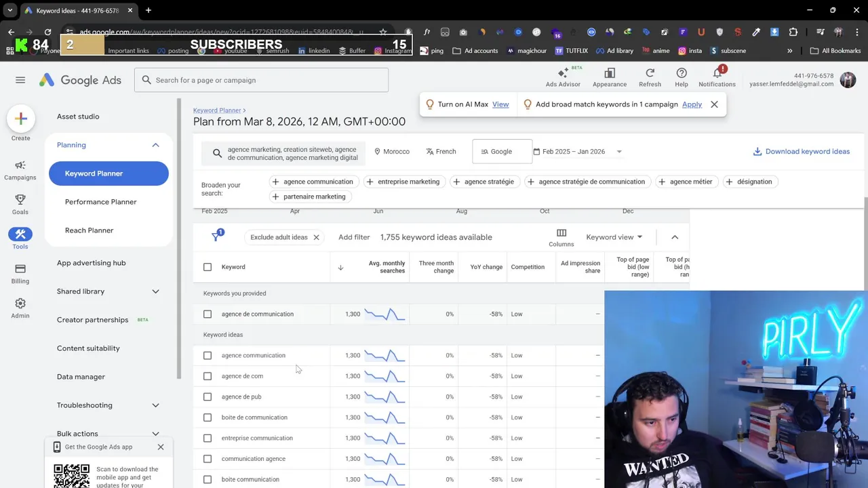Viewport: 868px width, 488px height.
Task: Click the account profile avatar
Action: click(x=848, y=80)
